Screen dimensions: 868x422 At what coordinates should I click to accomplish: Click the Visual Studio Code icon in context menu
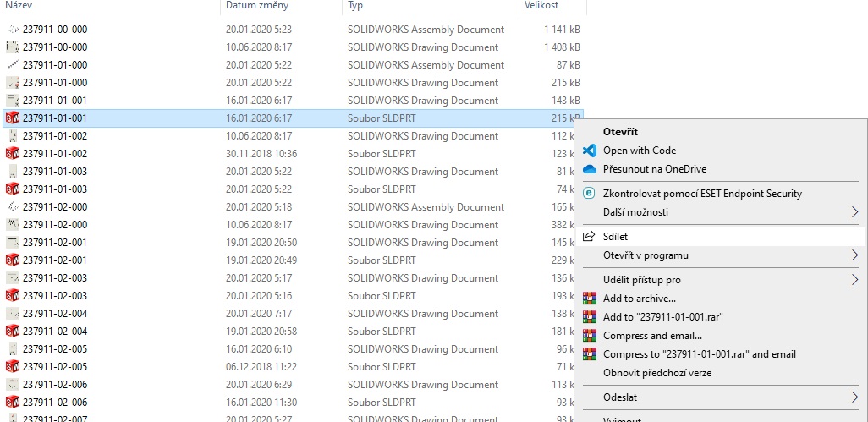pyautogui.click(x=590, y=151)
